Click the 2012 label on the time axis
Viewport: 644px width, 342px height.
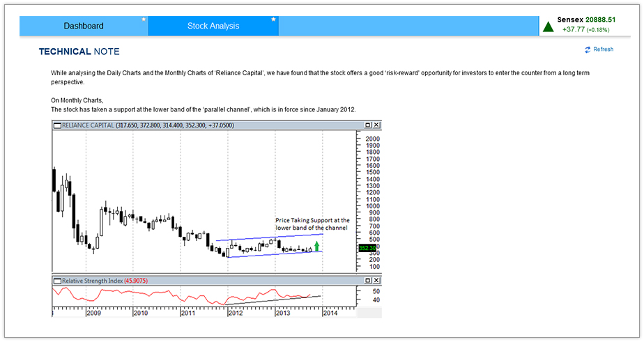236,313
